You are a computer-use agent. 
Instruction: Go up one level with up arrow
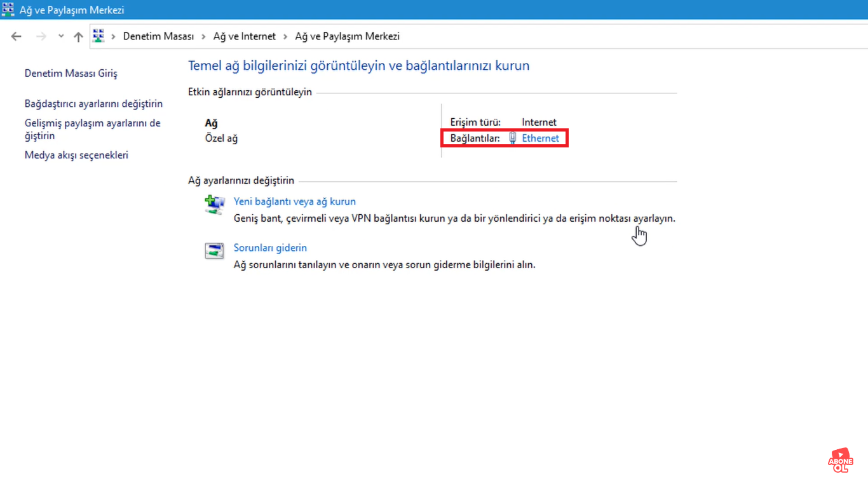[x=78, y=36]
